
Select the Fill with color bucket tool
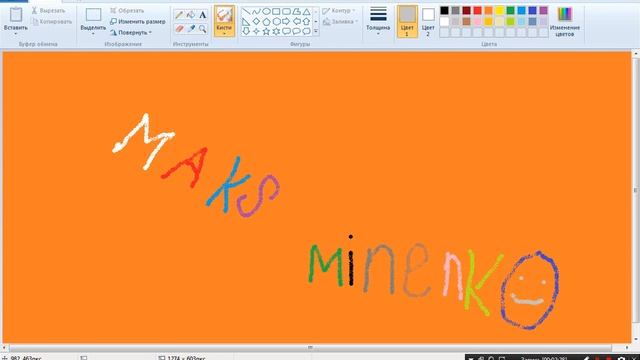click(x=191, y=16)
